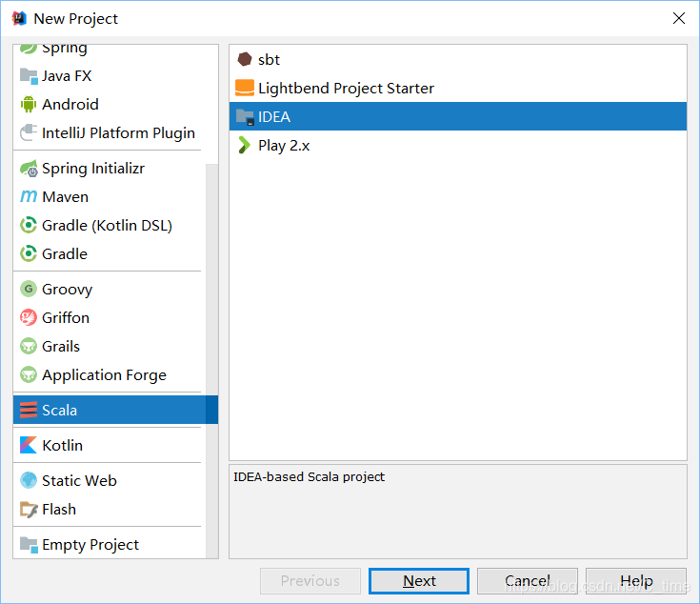Screen dimensions: 700x604
Task: Click the Next button
Action: 419,581
